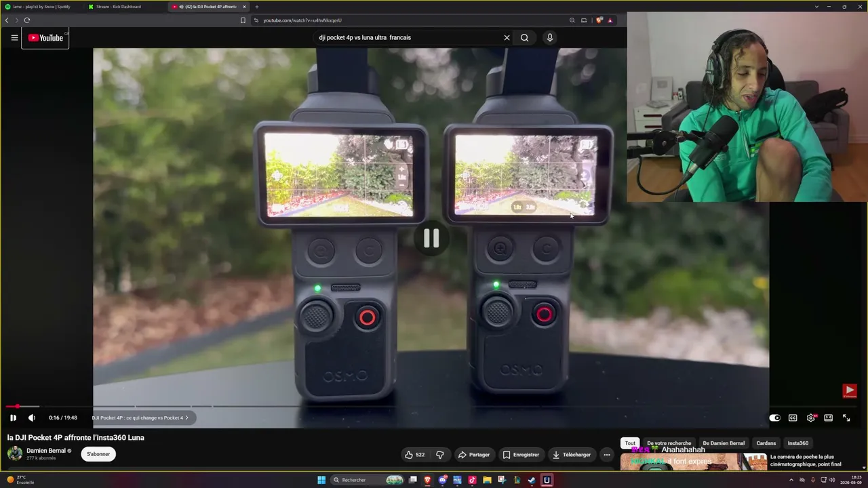Image resolution: width=868 pixels, height=488 pixels.
Task: Toggle the autoplay switch
Action: point(774,418)
